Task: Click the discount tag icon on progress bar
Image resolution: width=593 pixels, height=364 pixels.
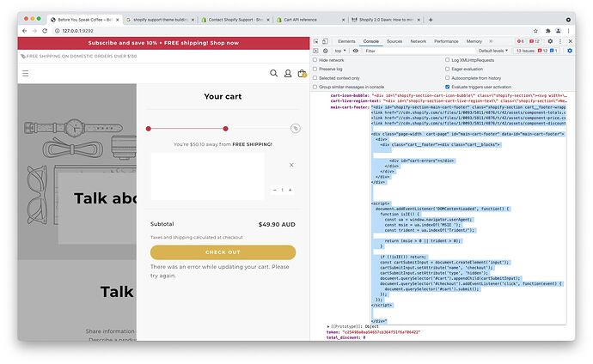Action: point(296,129)
